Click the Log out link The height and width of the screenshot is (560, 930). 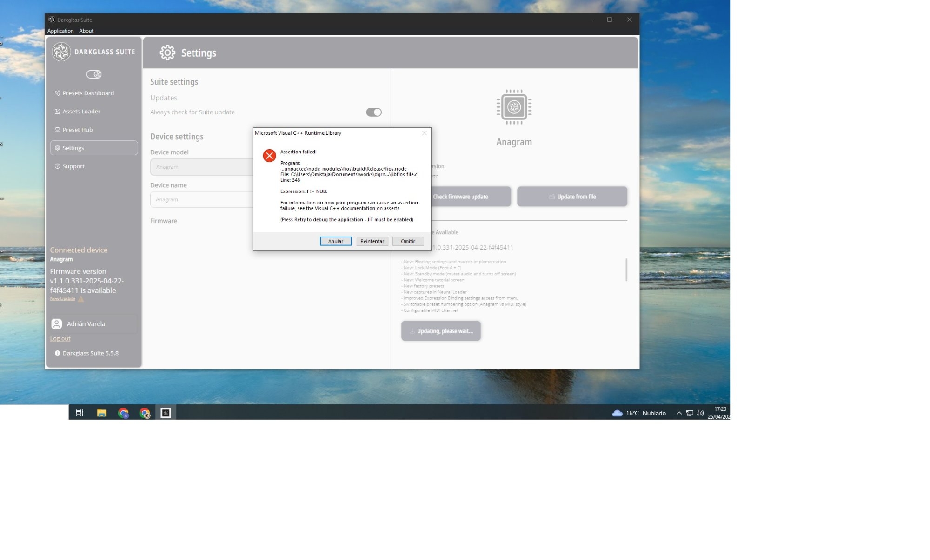click(60, 339)
